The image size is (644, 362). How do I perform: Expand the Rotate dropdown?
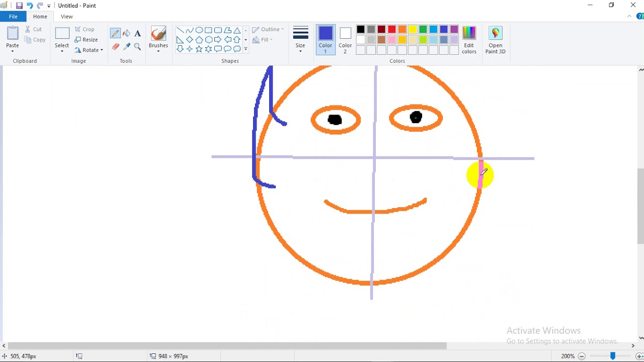(x=101, y=50)
